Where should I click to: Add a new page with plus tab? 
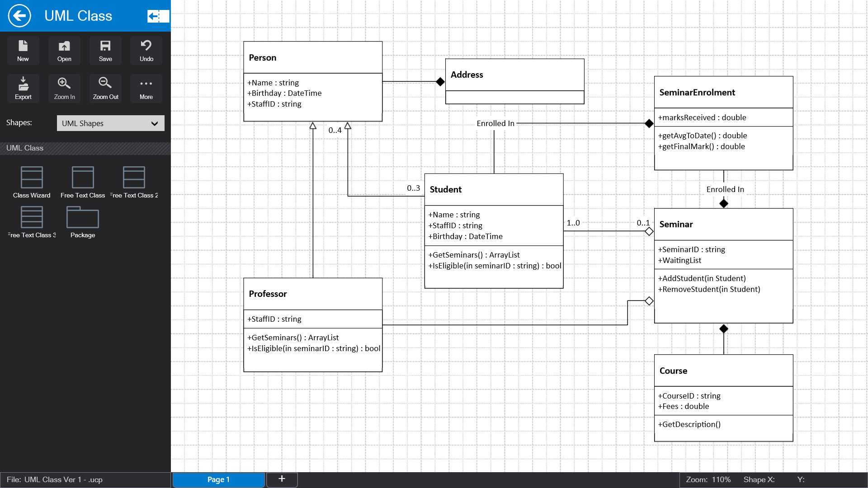click(x=282, y=479)
